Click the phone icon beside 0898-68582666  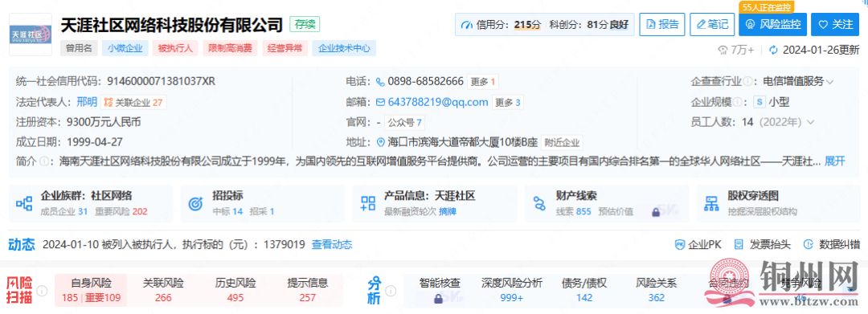380,82
